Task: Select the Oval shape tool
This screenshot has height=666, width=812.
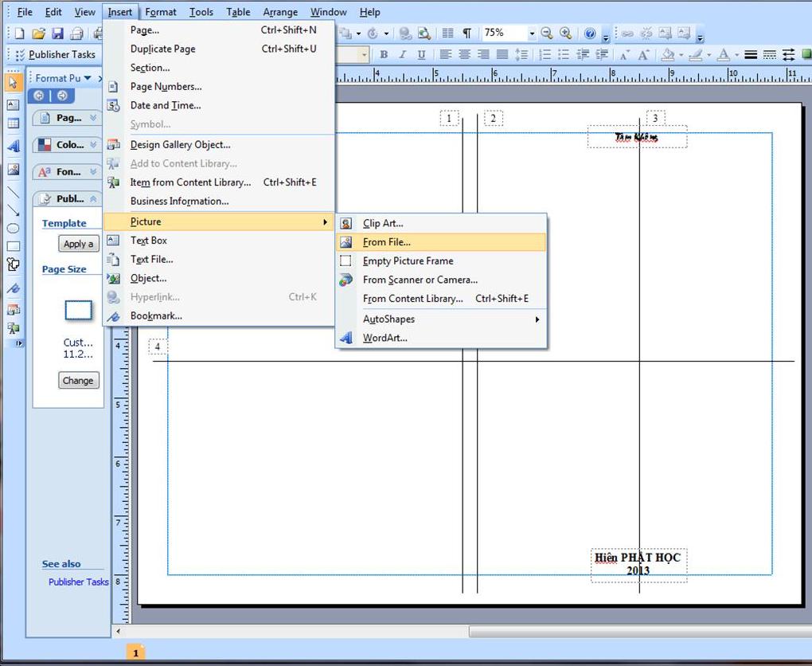Action: pos(13,228)
